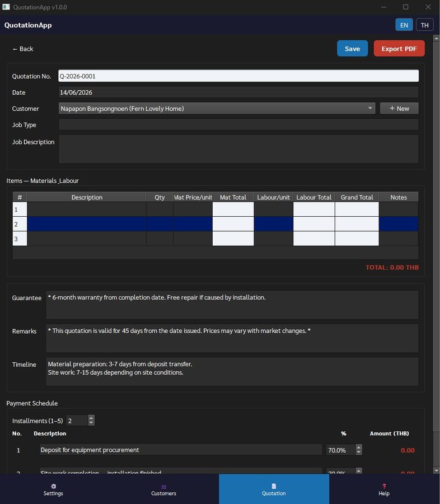Viewport: 440px width, 504px height.
Task: Switch language to TH
Action: pos(424,25)
